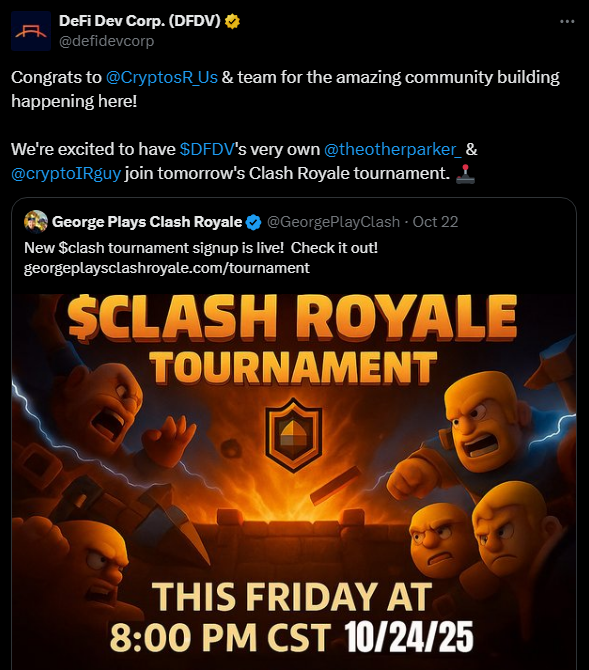Click the blue verified checkmark badge
589x670 pixels.
click(x=253, y=222)
